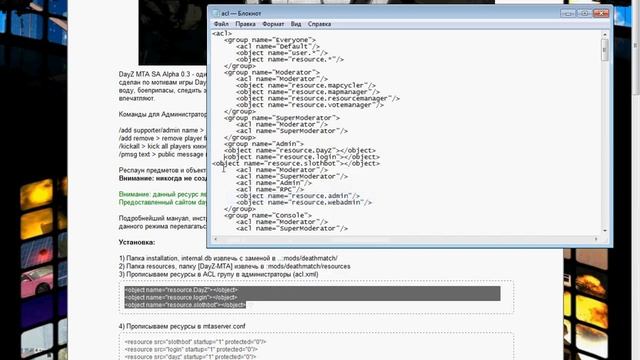640x360 pixels.
Task: Click the Notepad document icon in the title bar
Action: (216, 13)
